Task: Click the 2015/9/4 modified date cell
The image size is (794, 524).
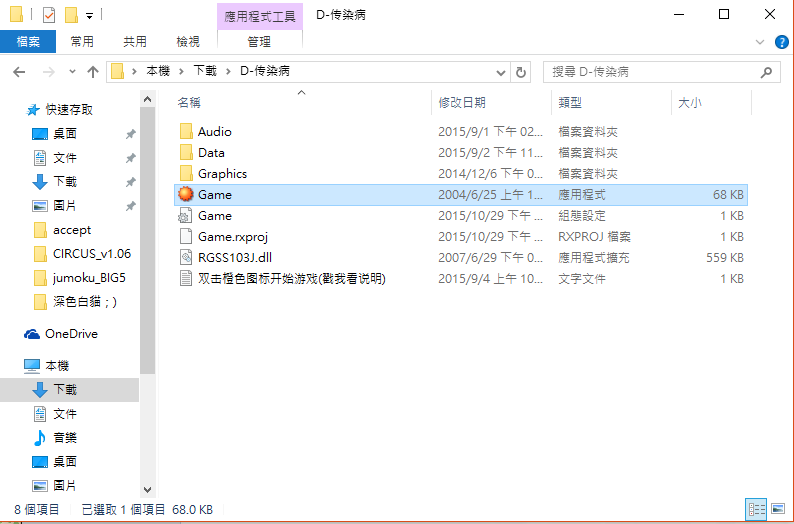Action: pyautogui.click(x=490, y=278)
